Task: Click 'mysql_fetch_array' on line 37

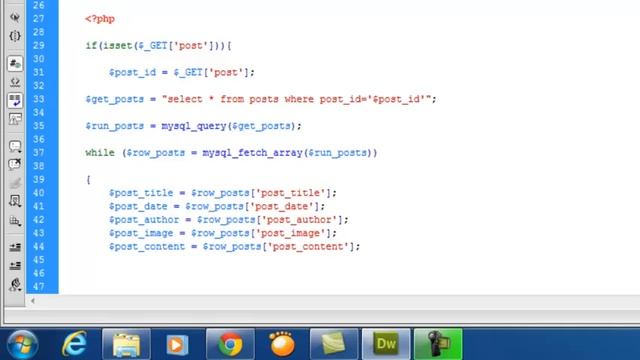Action: click(252, 153)
